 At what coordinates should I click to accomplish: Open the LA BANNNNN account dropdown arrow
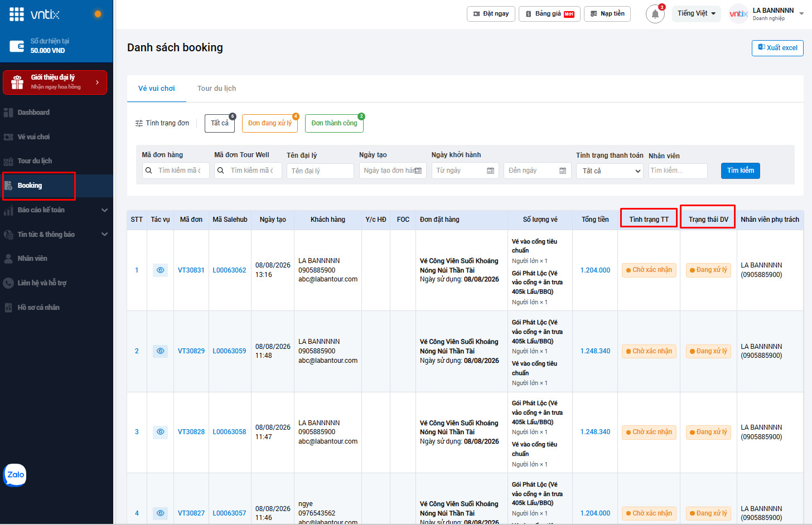point(801,13)
